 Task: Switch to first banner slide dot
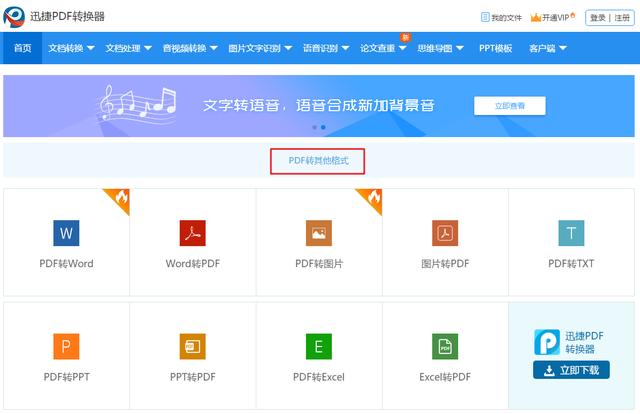click(x=314, y=127)
